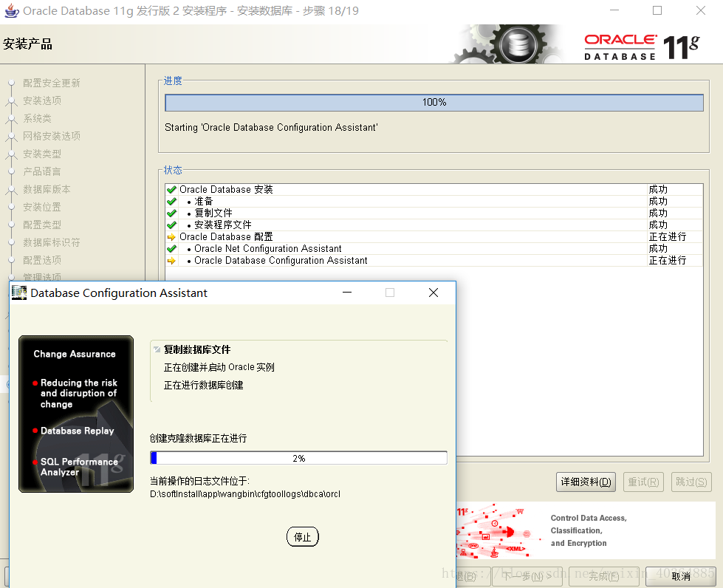
Task: Select 安装选项 step in sidebar
Action: (42, 100)
